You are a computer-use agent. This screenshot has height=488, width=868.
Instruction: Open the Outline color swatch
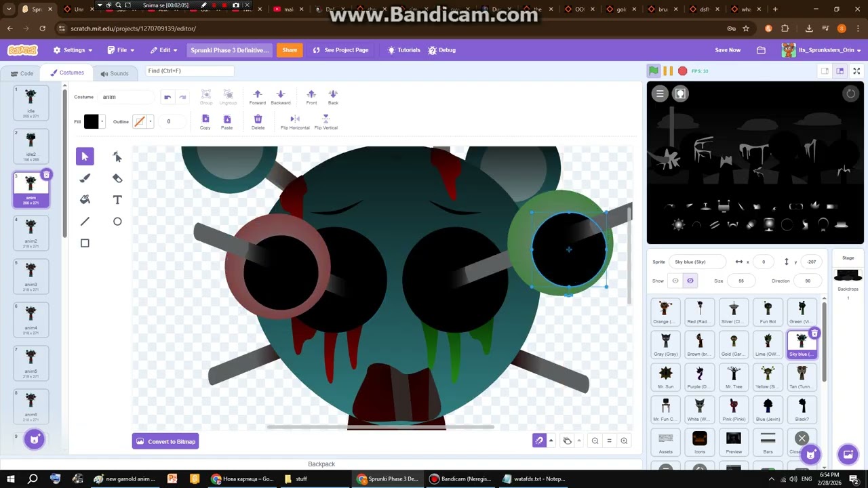[x=142, y=122]
